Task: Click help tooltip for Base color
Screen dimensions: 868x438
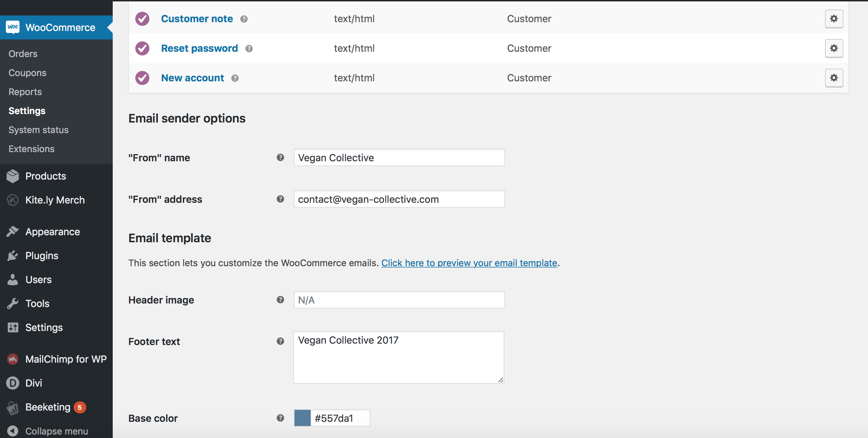Action: coord(280,418)
